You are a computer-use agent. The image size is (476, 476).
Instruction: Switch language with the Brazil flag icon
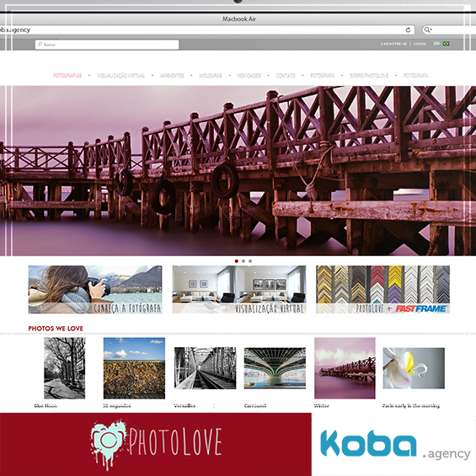(446, 44)
